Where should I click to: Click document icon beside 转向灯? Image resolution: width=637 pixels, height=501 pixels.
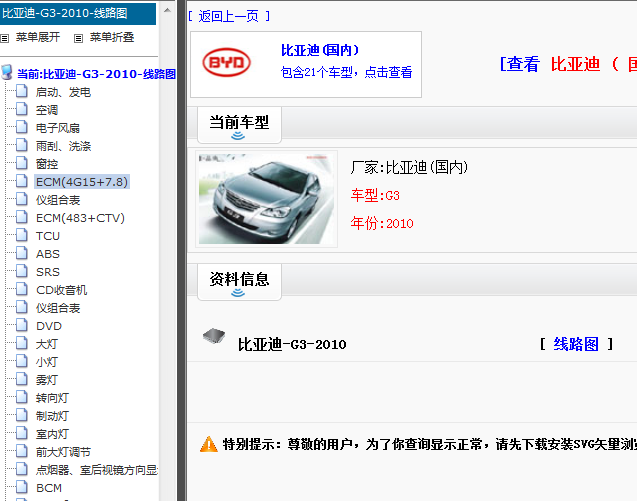pyautogui.click(x=22, y=397)
